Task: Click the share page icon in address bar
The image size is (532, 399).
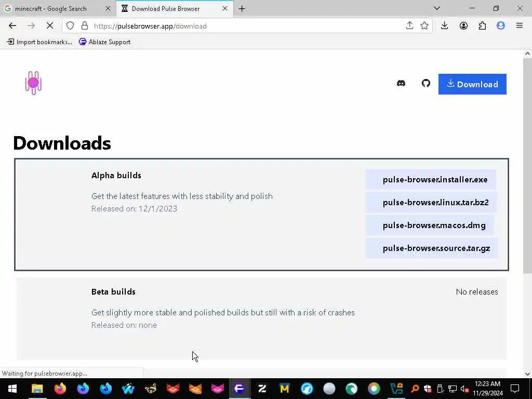Action: 409,26
